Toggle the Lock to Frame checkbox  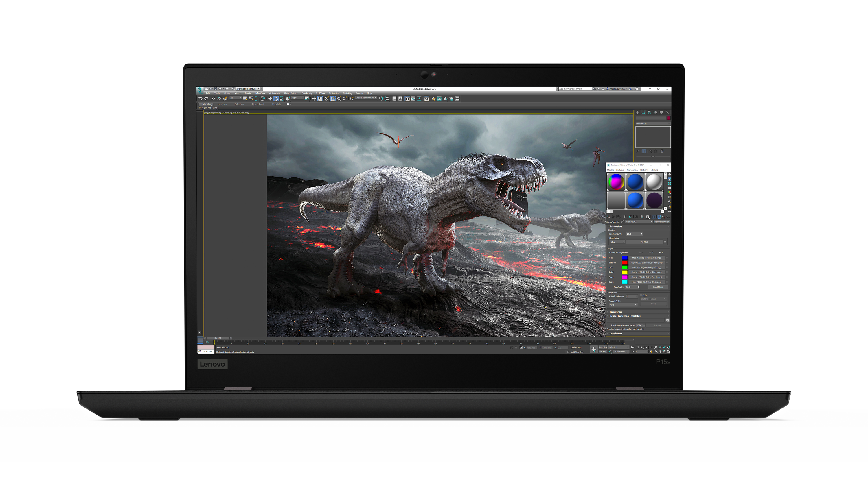[610, 296]
